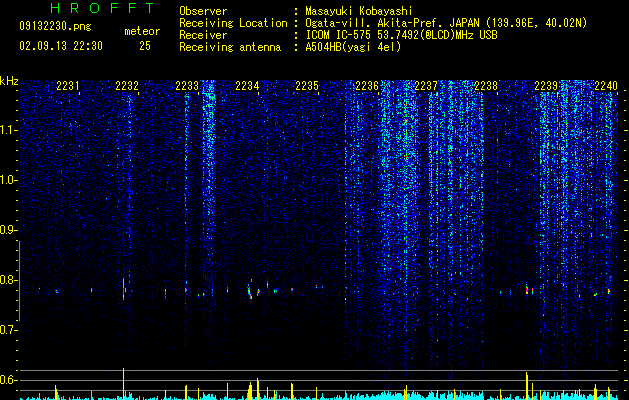
Task: Click the 0.7 kHz axis label
Action: point(8,330)
